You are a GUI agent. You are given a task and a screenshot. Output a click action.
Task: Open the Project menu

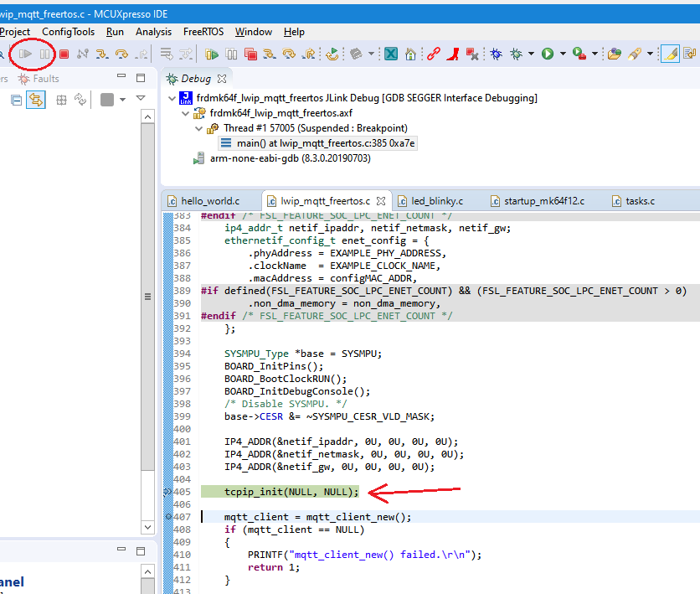tap(15, 32)
